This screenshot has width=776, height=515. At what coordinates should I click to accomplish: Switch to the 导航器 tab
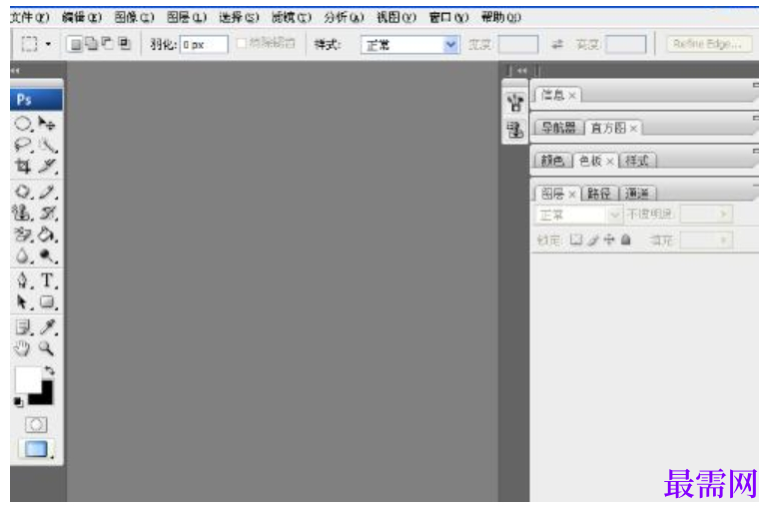pyautogui.click(x=559, y=128)
